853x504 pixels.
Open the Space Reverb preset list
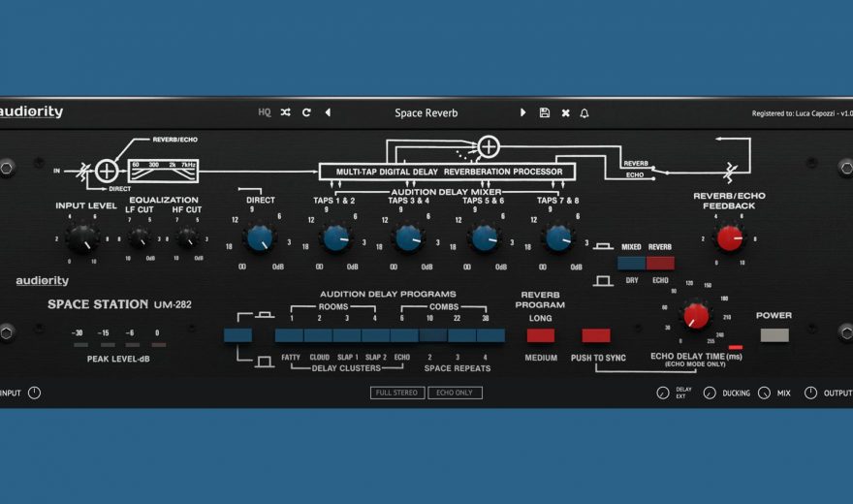[426, 112]
